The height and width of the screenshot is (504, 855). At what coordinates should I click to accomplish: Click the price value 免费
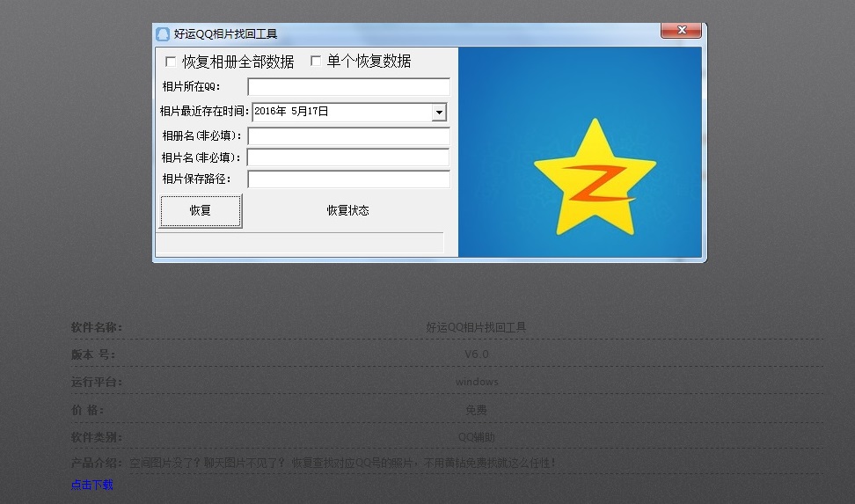tap(477, 410)
